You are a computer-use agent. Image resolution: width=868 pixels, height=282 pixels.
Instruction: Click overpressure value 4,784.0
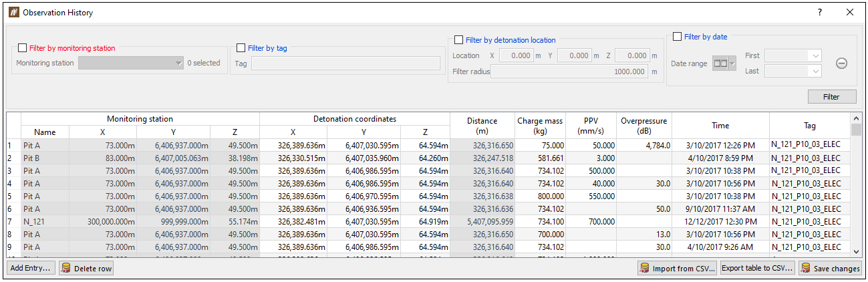pos(643,145)
